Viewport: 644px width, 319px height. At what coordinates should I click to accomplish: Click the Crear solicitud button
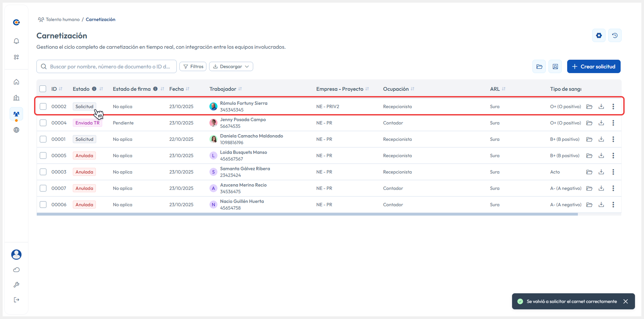tap(594, 66)
